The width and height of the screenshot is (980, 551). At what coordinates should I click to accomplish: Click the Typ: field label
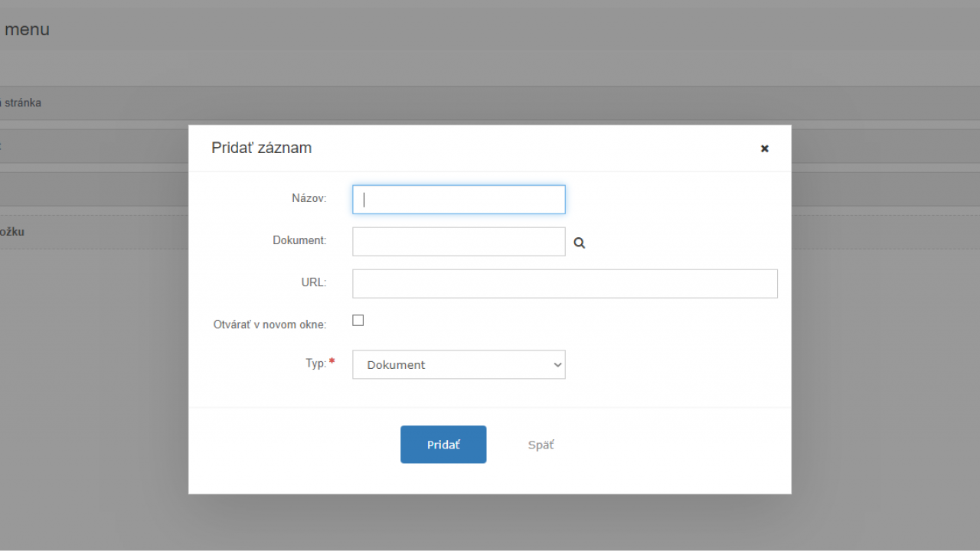point(315,364)
